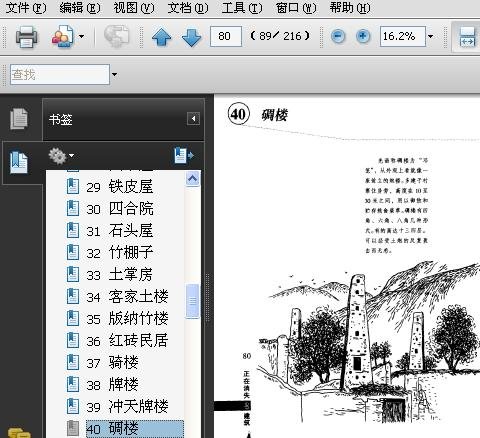
Task: Click bookmark icon beside 32 竹棚子
Action: [x=73, y=252]
